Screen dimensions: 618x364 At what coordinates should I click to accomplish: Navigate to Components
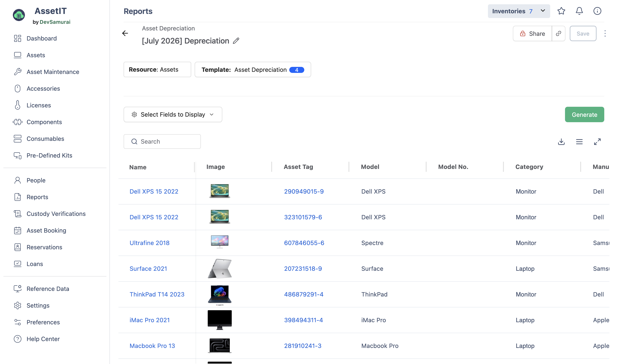44,122
